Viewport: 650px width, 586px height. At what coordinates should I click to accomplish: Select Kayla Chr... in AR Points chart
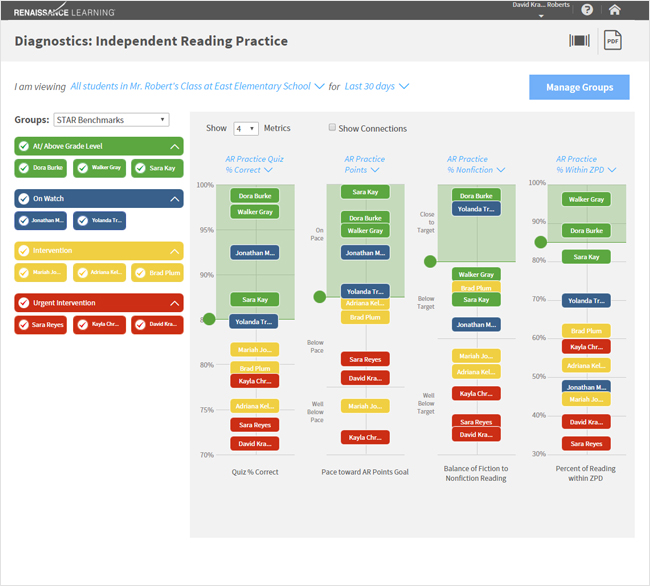pyautogui.click(x=365, y=437)
